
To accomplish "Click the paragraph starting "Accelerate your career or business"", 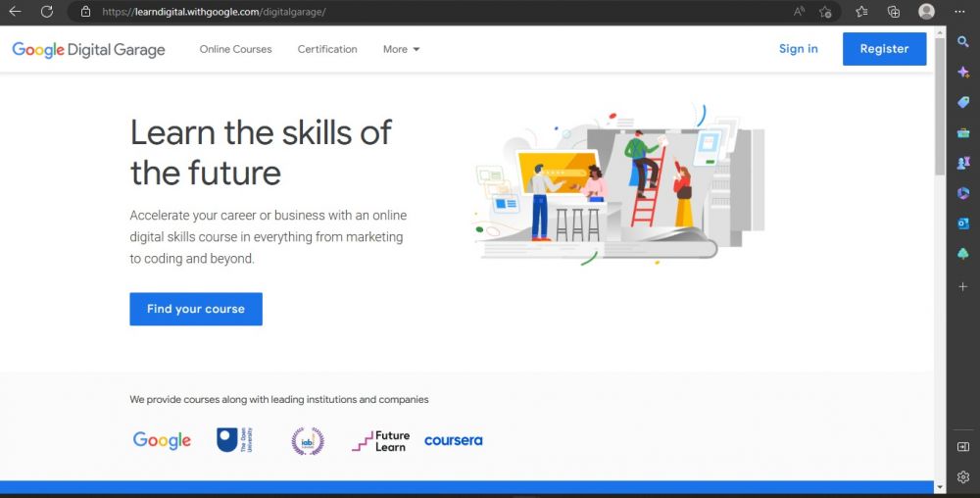I will [x=269, y=237].
